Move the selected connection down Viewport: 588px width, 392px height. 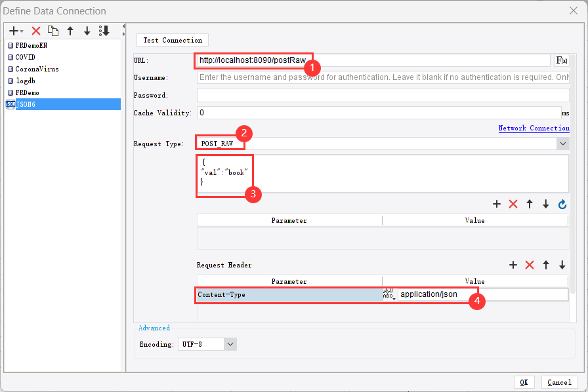(86, 30)
